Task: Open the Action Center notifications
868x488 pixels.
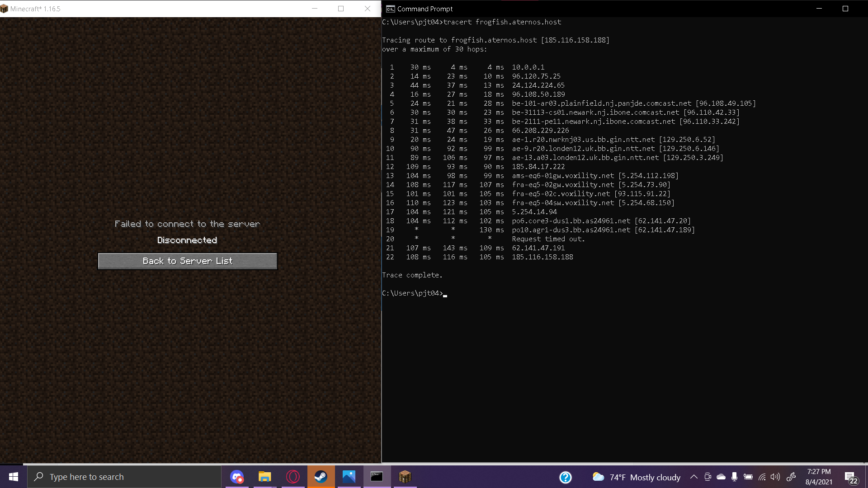Action: coord(851,477)
